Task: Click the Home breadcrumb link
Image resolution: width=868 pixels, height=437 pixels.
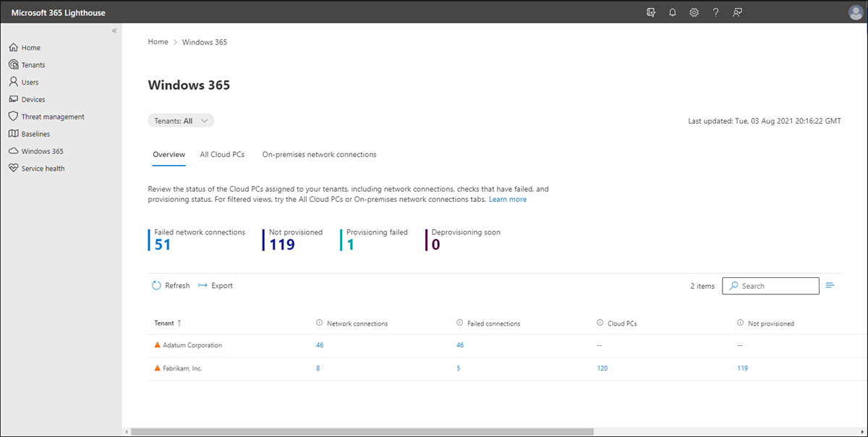Action: pyautogui.click(x=158, y=42)
